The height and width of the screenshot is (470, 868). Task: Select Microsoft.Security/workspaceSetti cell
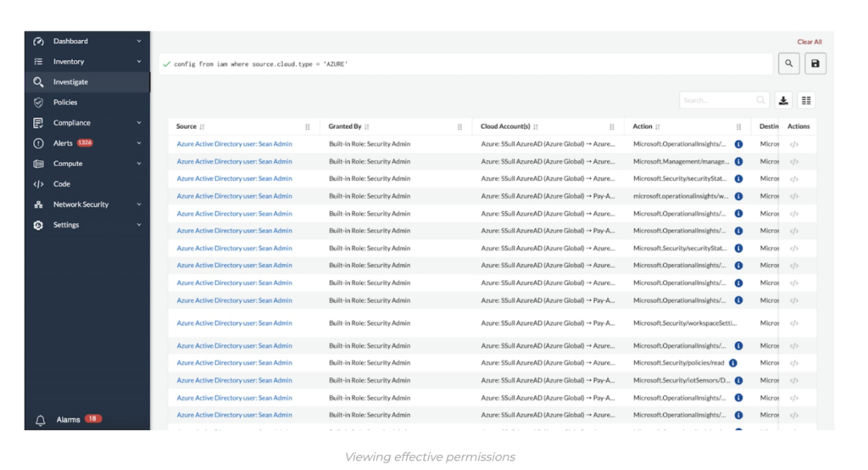(x=685, y=323)
